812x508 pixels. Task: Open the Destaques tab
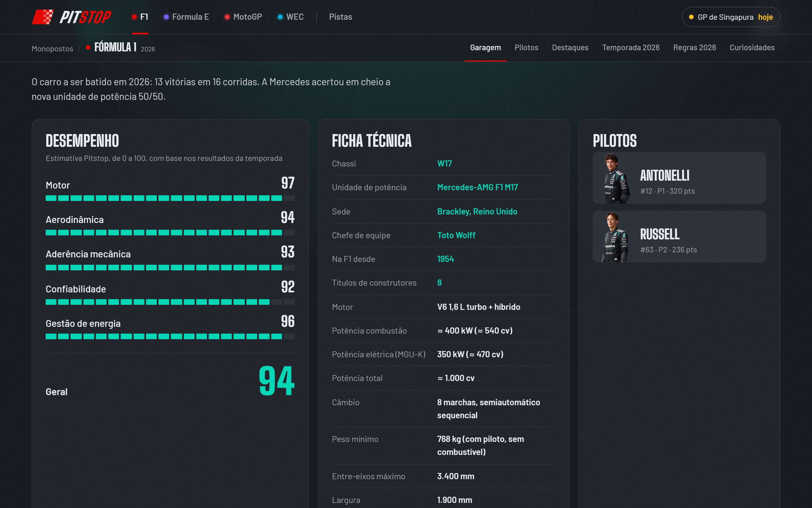click(570, 48)
